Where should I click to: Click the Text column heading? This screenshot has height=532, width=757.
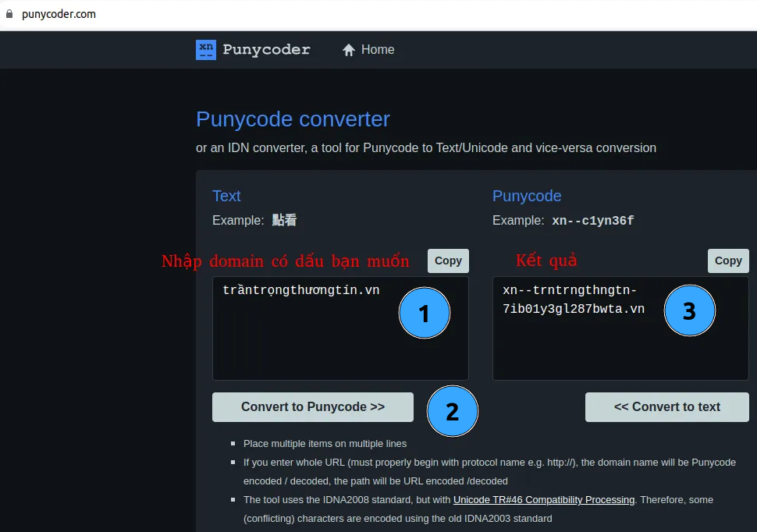point(226,196)
